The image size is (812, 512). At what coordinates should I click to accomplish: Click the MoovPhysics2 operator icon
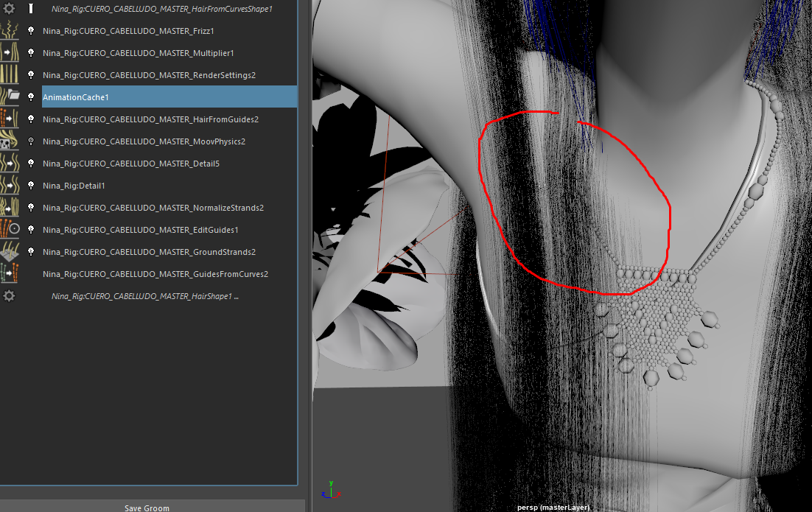pyautogui.click(x=10, y=141)
